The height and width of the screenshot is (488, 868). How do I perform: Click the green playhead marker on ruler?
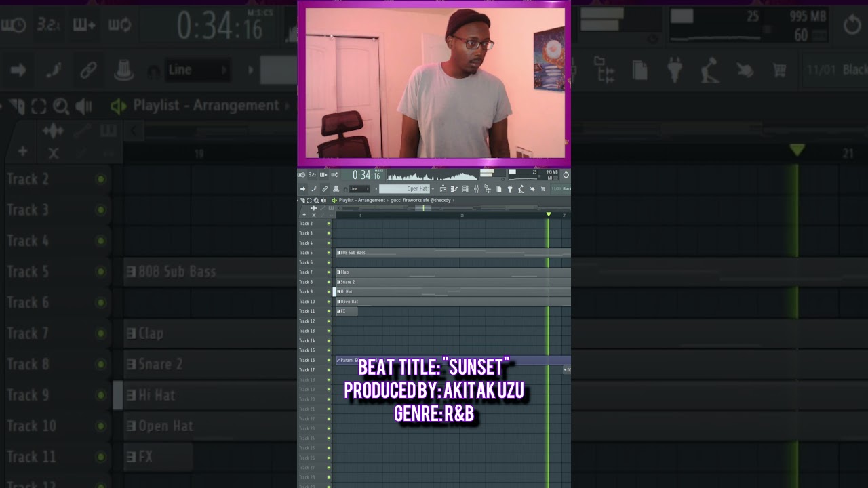pos(549,214)
